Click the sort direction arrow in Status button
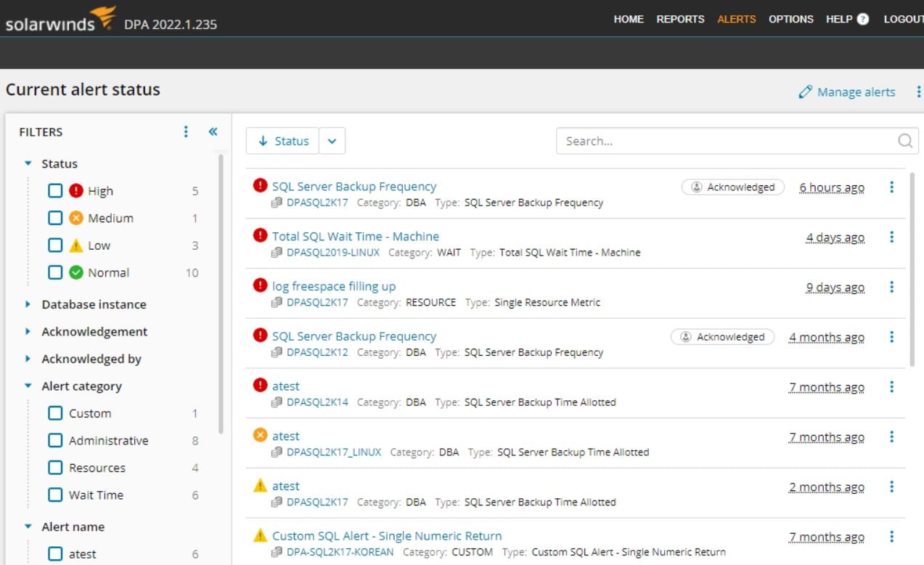This screenshot has height=565, width=924. pyautogui.click(x=263, y=141)
